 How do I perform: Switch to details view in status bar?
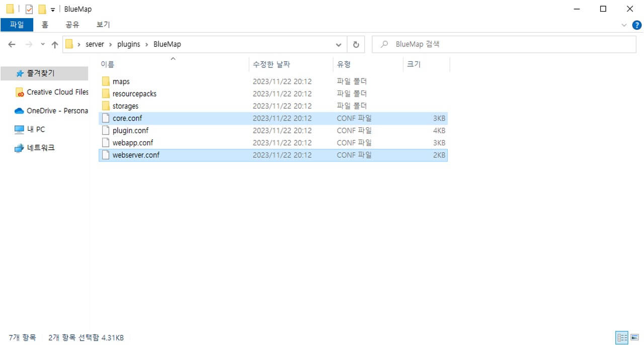(622, 337)
